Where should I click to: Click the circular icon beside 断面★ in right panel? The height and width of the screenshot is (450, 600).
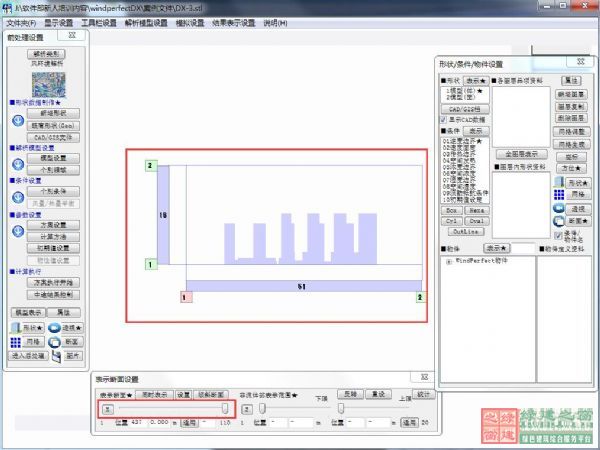coord(558,221)
